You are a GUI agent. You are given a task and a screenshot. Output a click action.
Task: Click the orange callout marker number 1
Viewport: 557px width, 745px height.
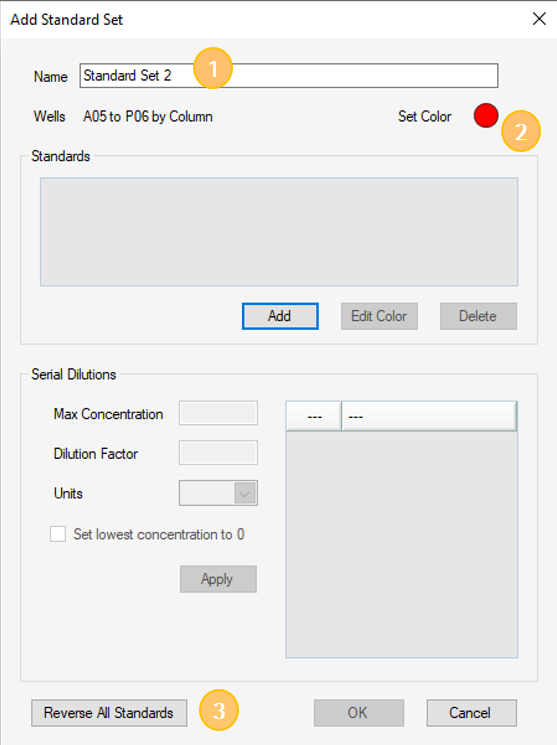213,68
